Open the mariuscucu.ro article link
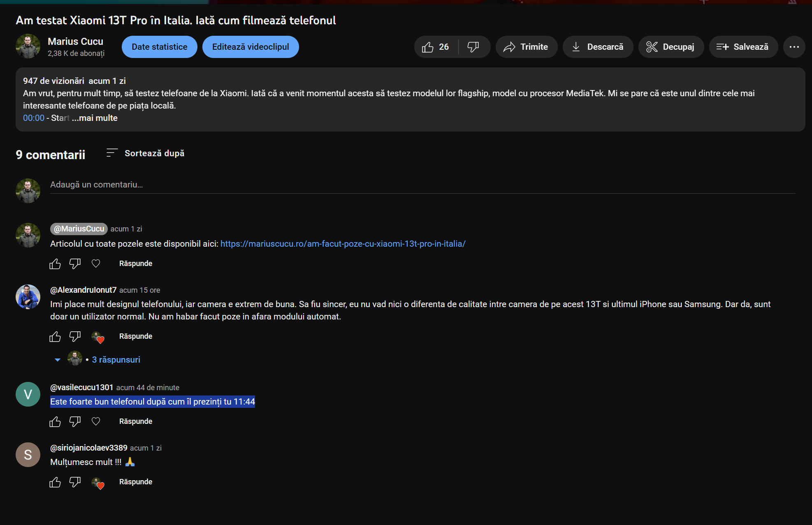This screenshot has width=812, height=525. [343, 244]
